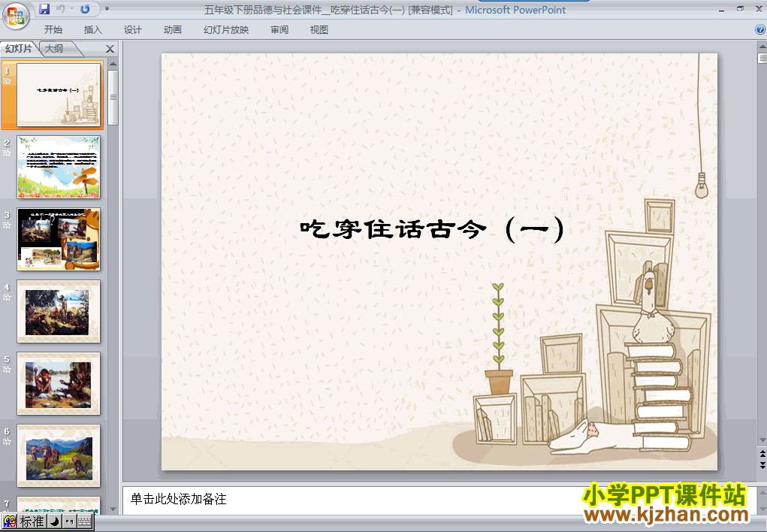Switch to the 大纲 outline pane tab

click(54, 48)
